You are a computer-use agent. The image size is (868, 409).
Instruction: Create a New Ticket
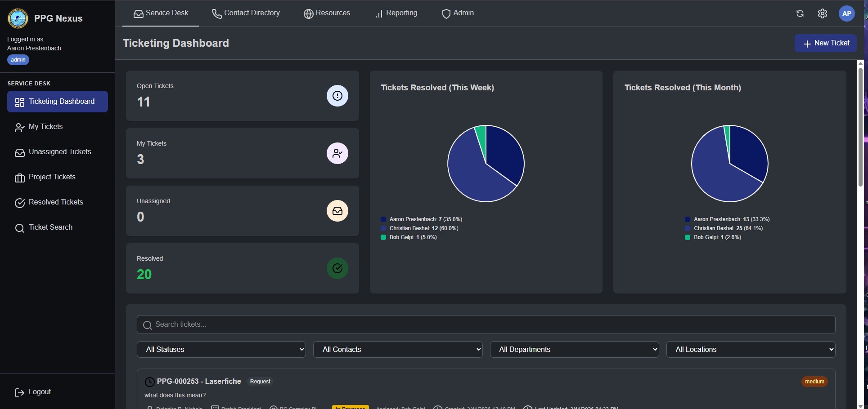(x=825, y=43)
